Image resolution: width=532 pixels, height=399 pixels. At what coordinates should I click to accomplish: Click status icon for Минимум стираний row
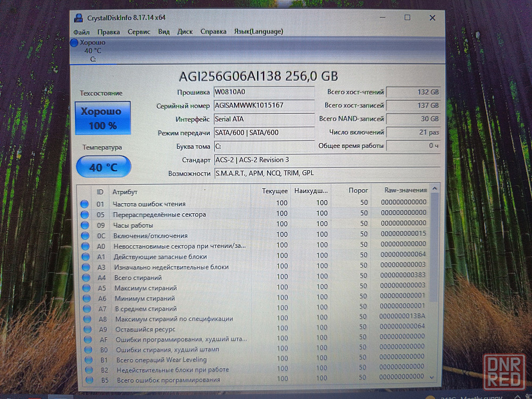coord(87,298)
